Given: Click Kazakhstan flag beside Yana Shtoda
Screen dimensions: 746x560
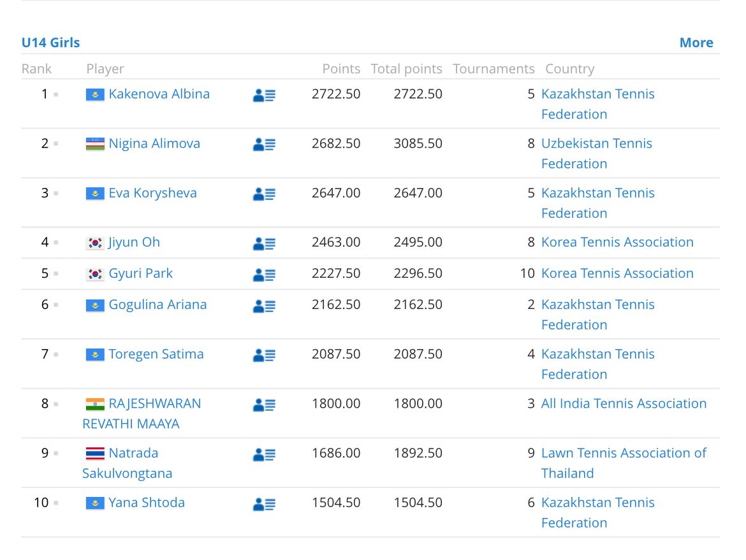Looking at the screenshot, I should tap(95, 503).
